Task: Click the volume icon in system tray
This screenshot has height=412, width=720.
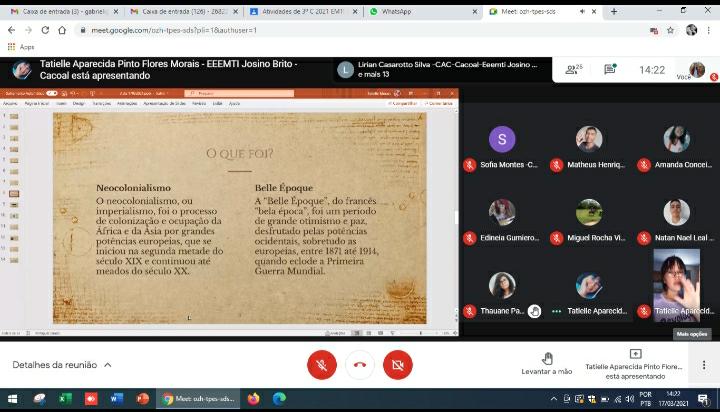Action: 630,399
